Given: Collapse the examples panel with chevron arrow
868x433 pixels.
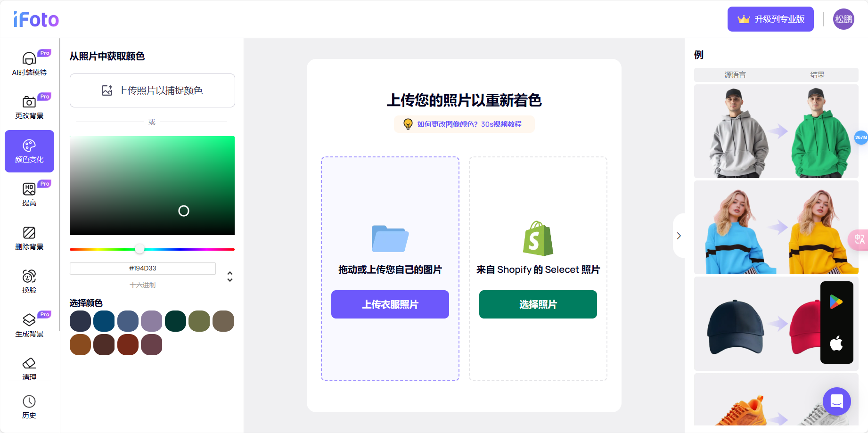Looking at the screenshot, I should [x=679, y=236].
